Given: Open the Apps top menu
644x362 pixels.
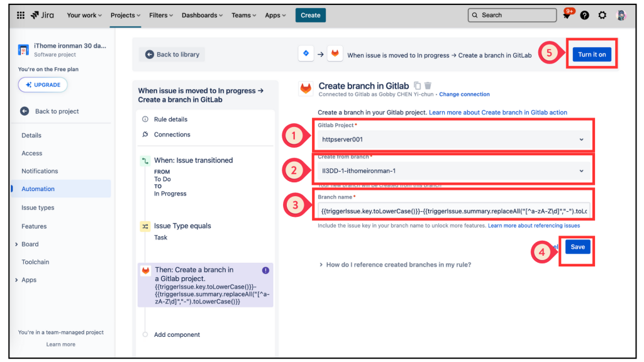Looking at the screenshot, I should pyautogui.click(x=275, y=15).
